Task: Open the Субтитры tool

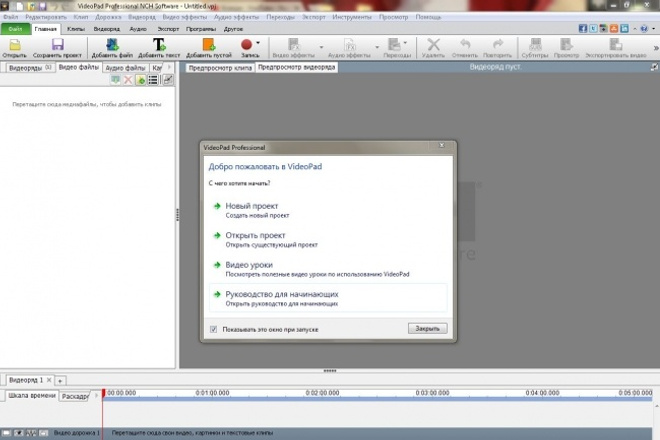Action: [x=535, y=48]
